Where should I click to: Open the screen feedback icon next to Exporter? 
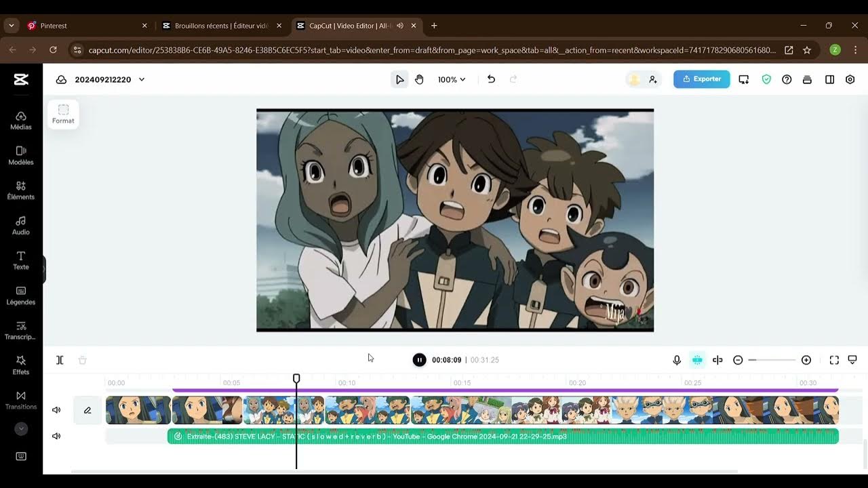click(744, 79)
